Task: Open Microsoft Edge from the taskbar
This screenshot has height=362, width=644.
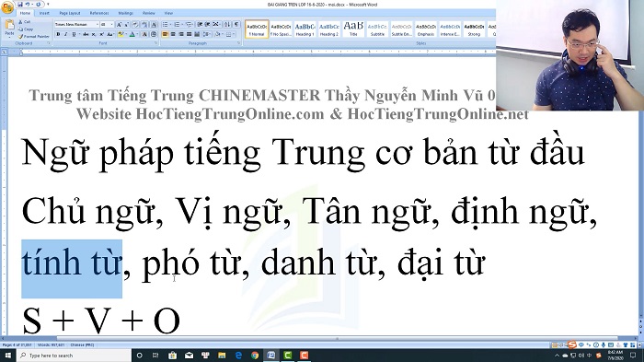Action: (238, 355)
